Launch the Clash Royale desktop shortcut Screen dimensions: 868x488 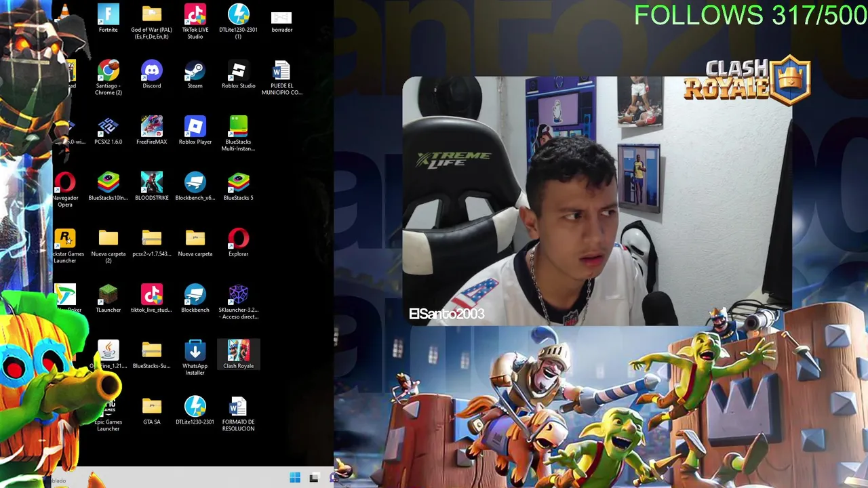pos(239,355)
